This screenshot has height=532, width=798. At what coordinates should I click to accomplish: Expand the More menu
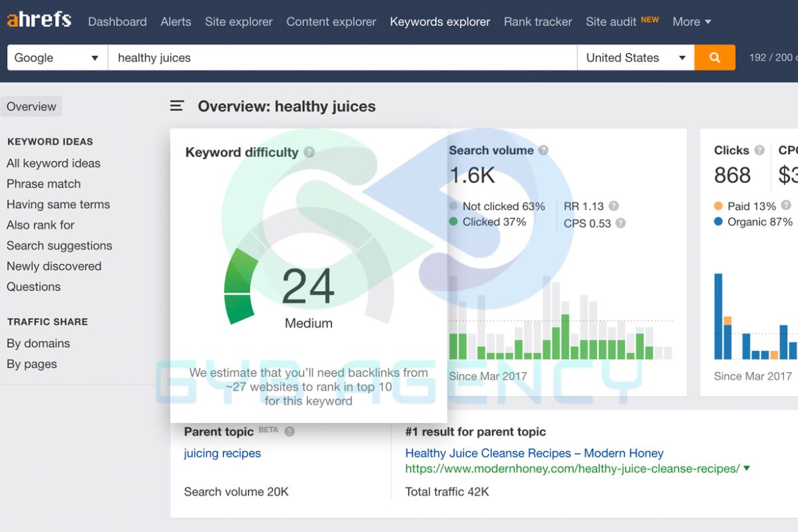(x=692, y=21)
